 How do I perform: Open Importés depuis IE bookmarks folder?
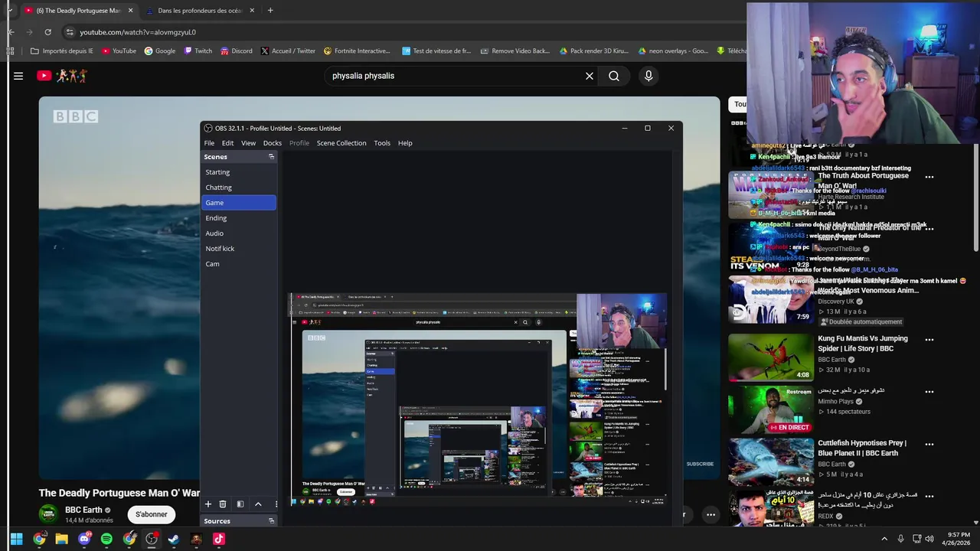tap(61, 51)
